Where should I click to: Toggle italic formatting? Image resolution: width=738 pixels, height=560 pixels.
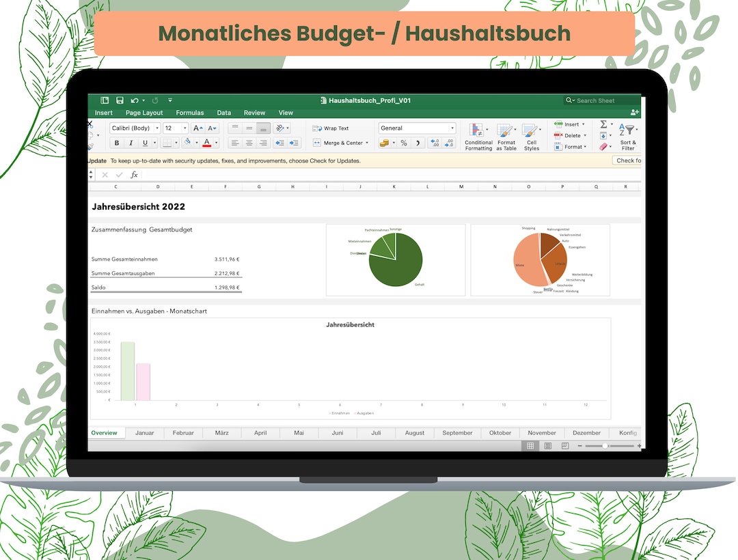pyautogui.click(x=131, y=143)
